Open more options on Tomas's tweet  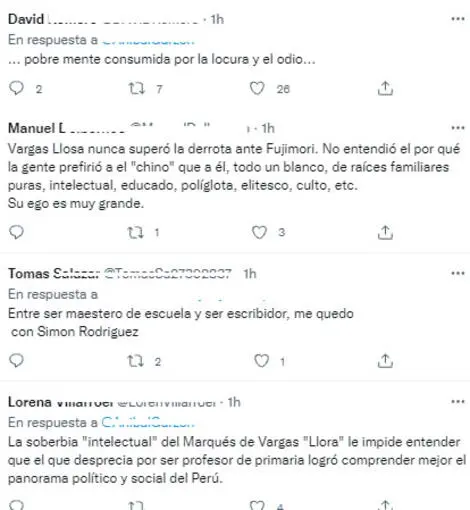pos(458,273)
